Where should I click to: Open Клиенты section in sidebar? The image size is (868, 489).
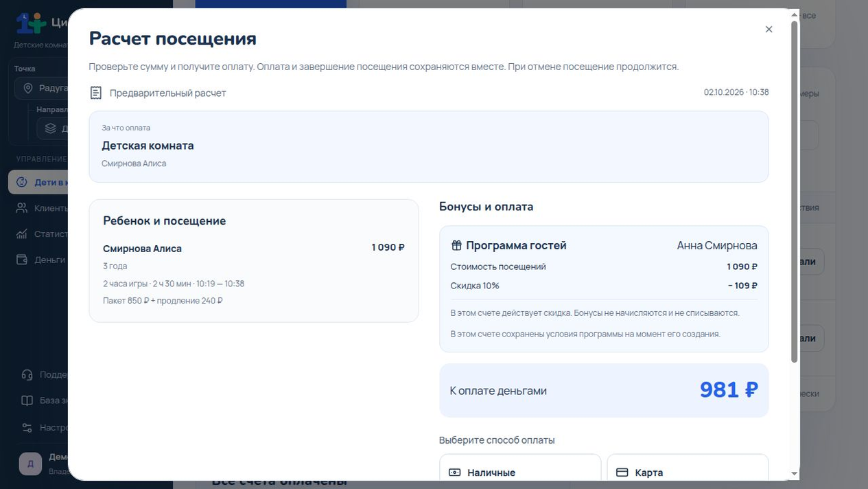[38, 208]
